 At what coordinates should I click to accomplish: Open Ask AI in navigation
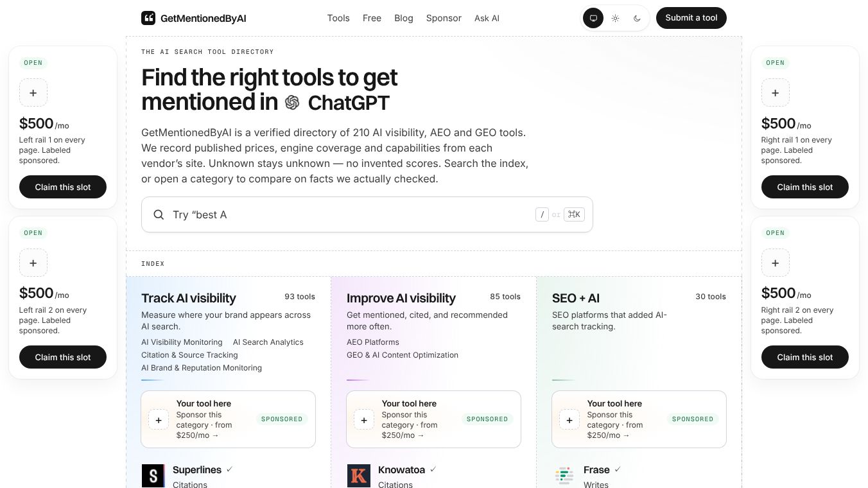coord(487,18)
